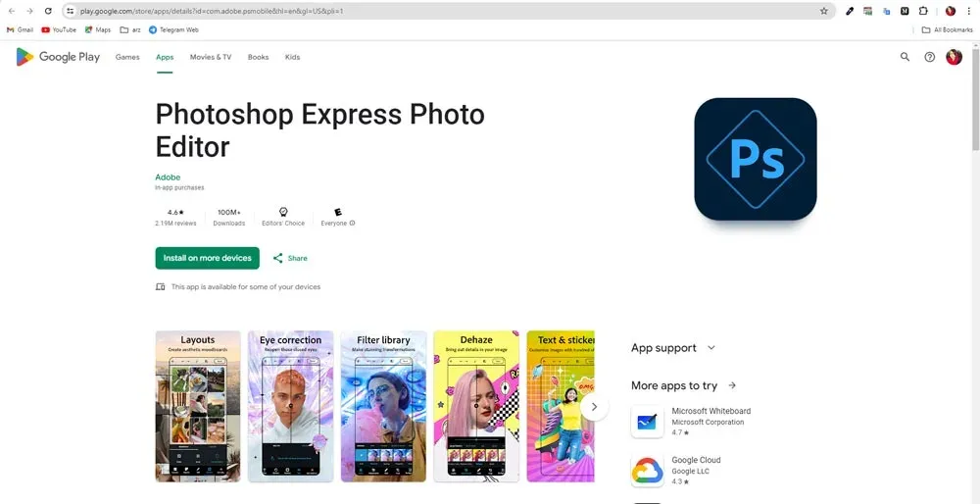Image resolution: width=980 pixels, height=504 pixels.
Task: Open Maps bookmark
Action: coord(97,29)
